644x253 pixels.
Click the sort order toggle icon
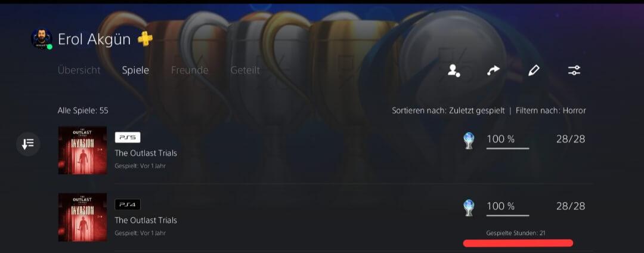[x=28, y=144]
